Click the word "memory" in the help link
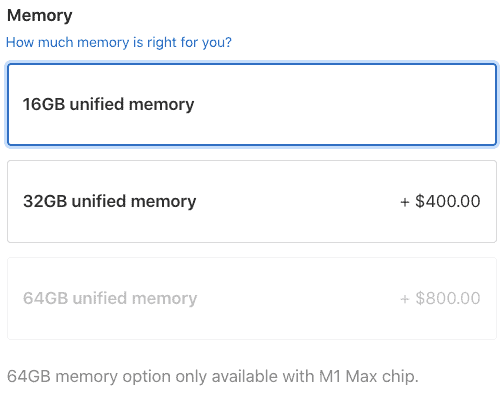Image resolution: width=504 pixels, height=395 pixels. pos(103,43)
